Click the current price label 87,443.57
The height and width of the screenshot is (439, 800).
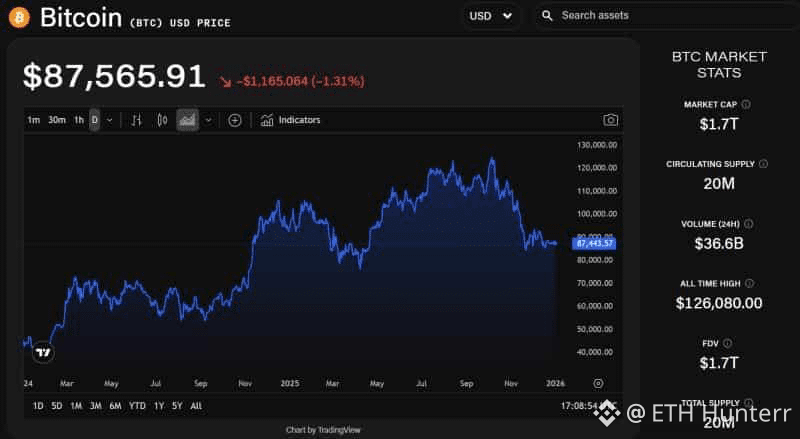[594, 243]
